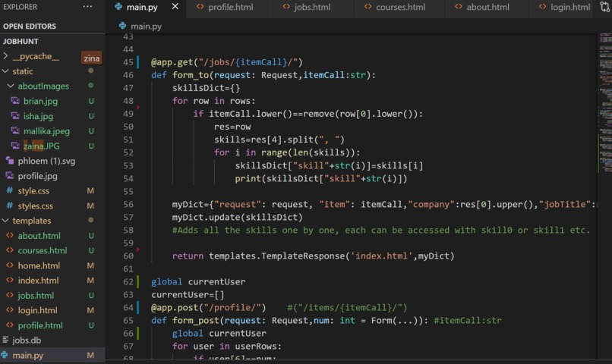Click the code minimap on the right
The image size is (612, 364).
(x=605, y=103)
